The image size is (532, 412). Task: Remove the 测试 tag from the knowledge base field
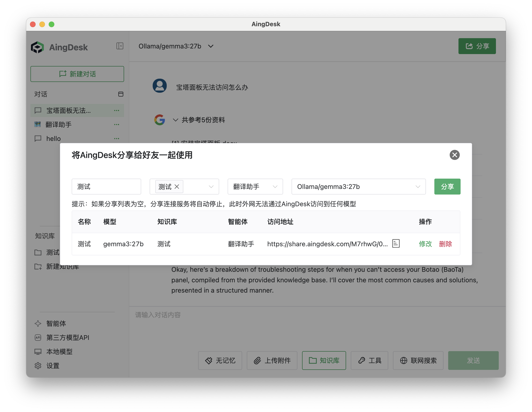point(177,187)
